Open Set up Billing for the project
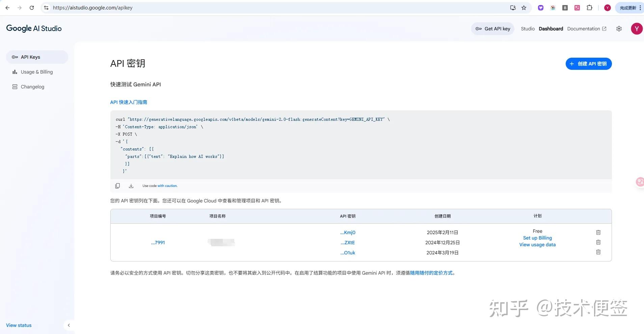The height and width of the screenshot is (334, 644). (537, 238)
